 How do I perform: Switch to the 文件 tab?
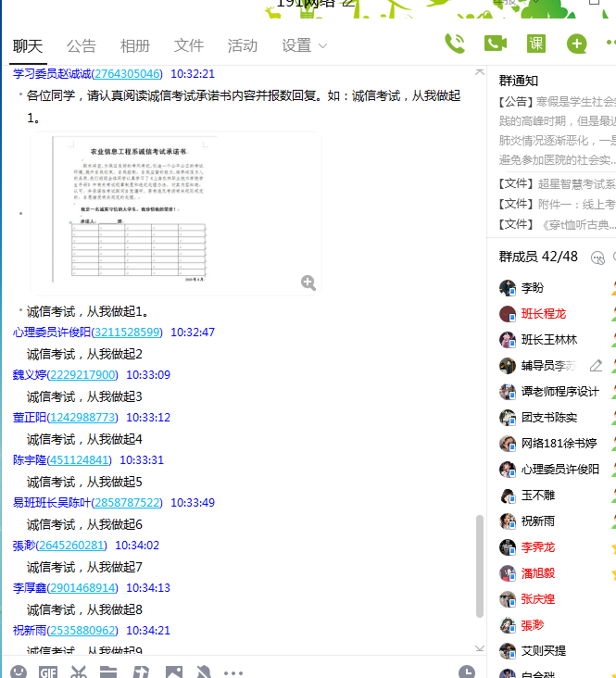click(189, 45)
